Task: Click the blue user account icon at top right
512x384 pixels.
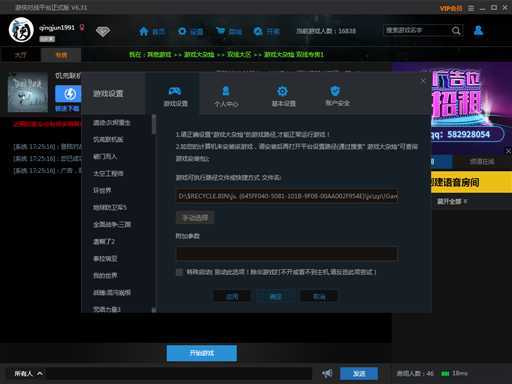Action: pos(478,31)
